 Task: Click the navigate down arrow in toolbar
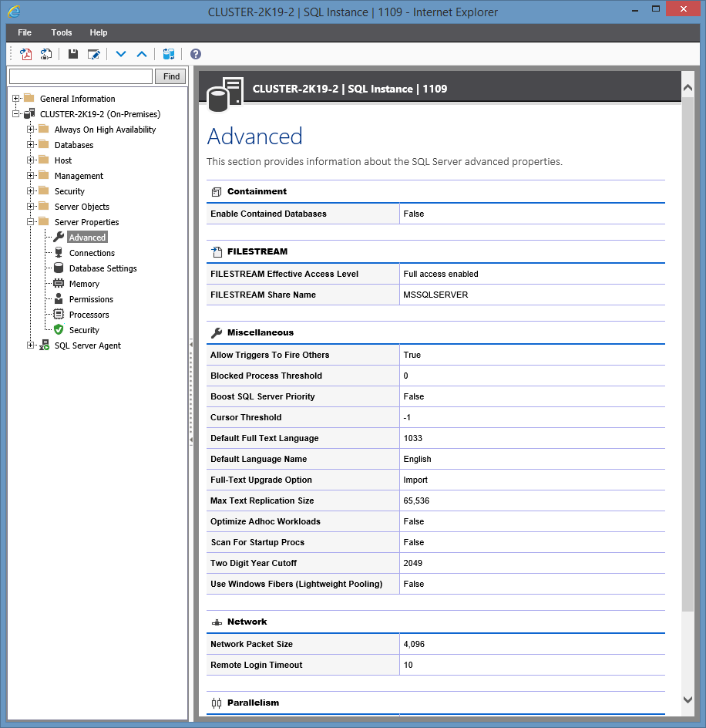(x=120, y=54)
